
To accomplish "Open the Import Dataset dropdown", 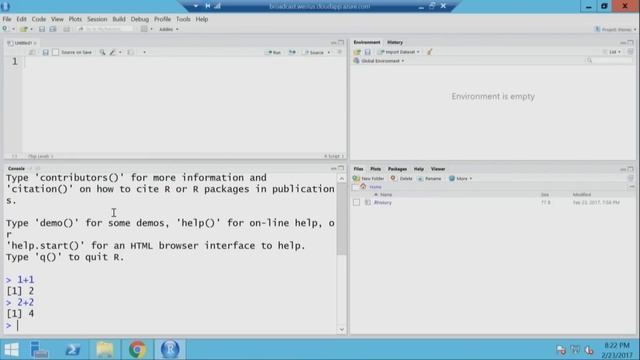I will coord(399,52).
